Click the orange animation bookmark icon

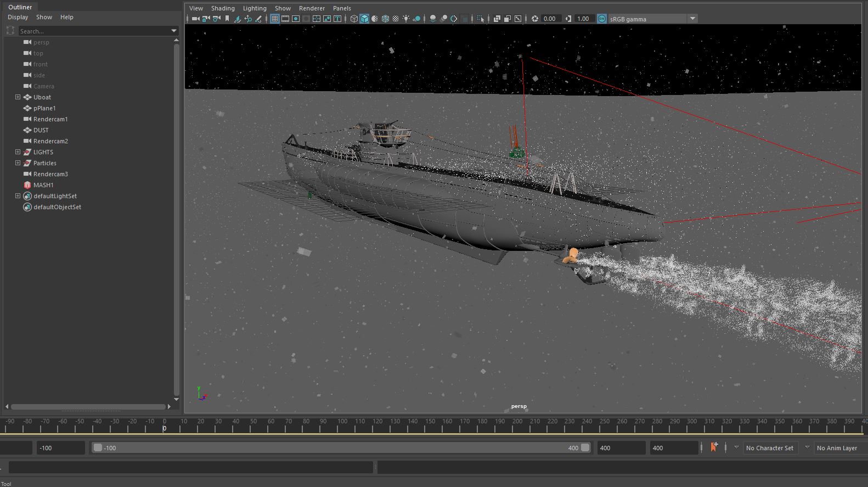pyautogui.click(x=714, y=447)
